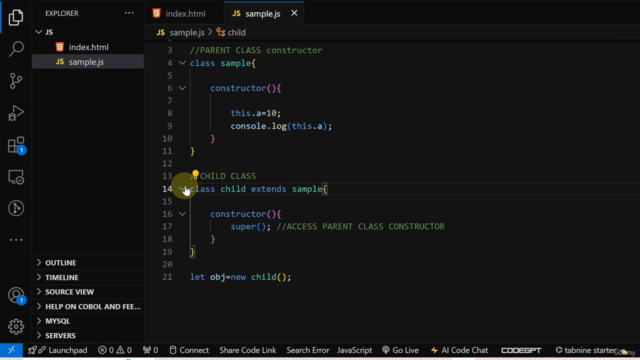Click the 'super();' call on line 17
The width and height of the screenshot is (640, 360).
tap(250, 227)
